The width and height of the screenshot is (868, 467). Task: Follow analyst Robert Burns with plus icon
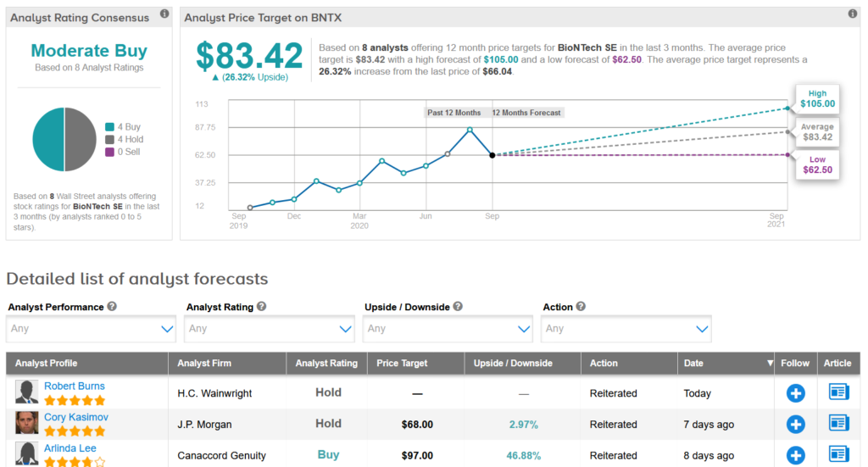795,393
